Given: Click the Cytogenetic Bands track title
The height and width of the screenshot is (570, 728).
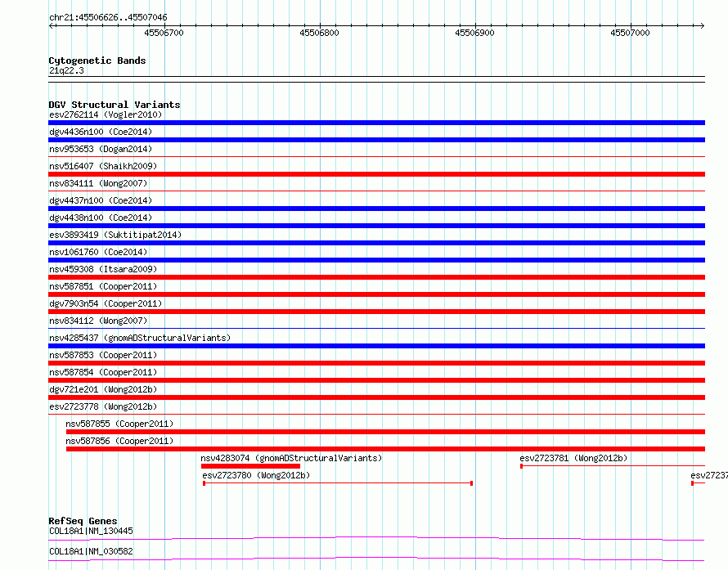Looking at the screenshot, I should (97, 61).
